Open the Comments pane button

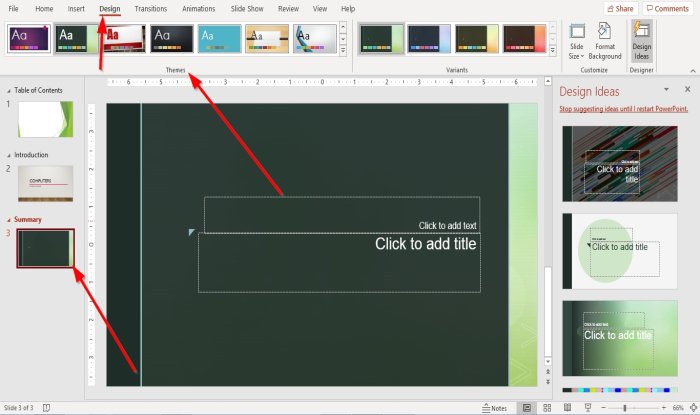pyautogui.click(x=668, y=8)
